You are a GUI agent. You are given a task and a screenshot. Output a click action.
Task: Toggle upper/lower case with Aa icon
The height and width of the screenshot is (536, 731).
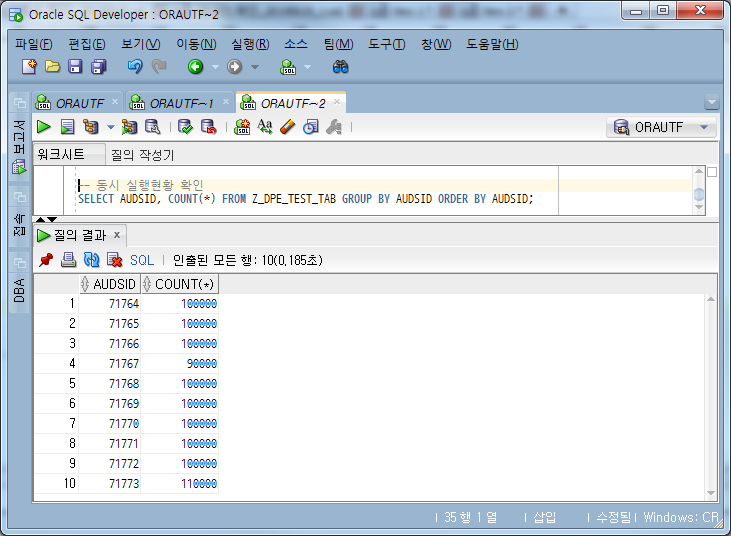point(265,127)
